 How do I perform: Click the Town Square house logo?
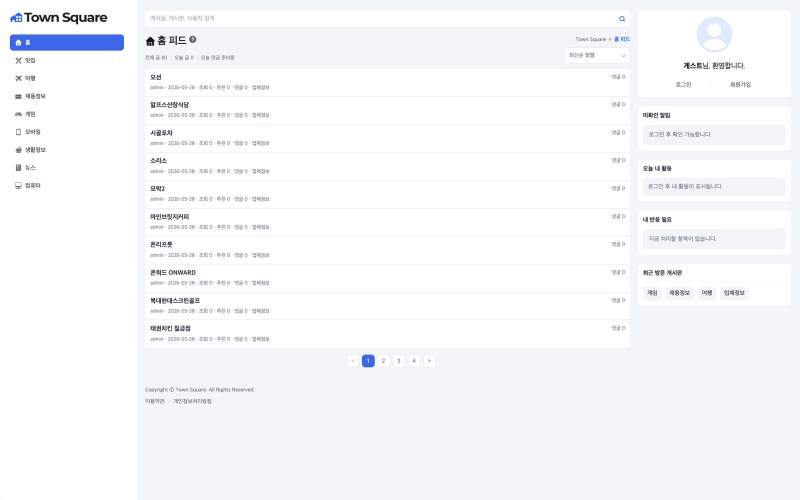click(16, 18)
